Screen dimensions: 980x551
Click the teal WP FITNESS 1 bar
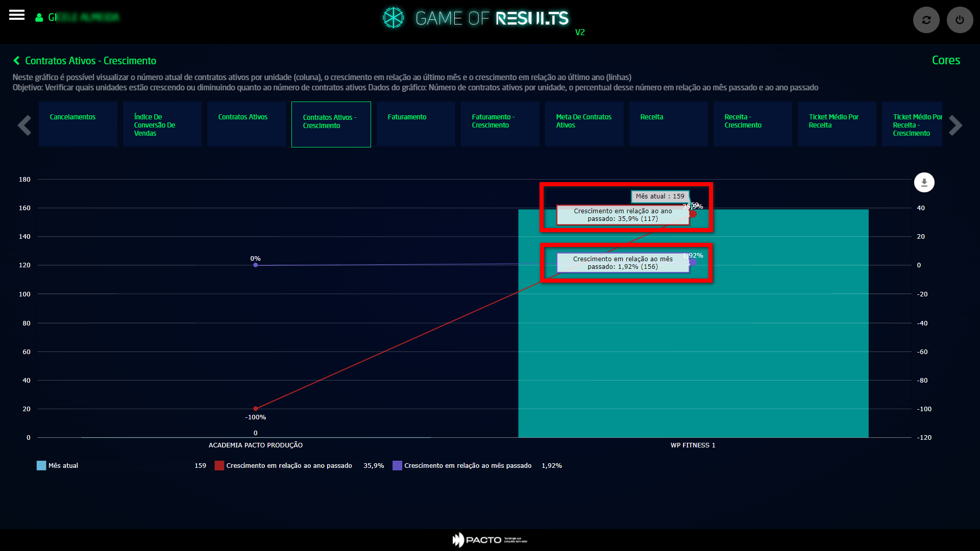(x=693, y=357)
